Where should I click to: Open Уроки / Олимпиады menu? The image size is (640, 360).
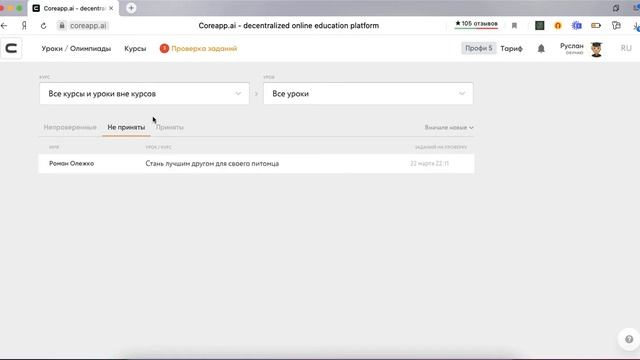(x=76, y=49)
